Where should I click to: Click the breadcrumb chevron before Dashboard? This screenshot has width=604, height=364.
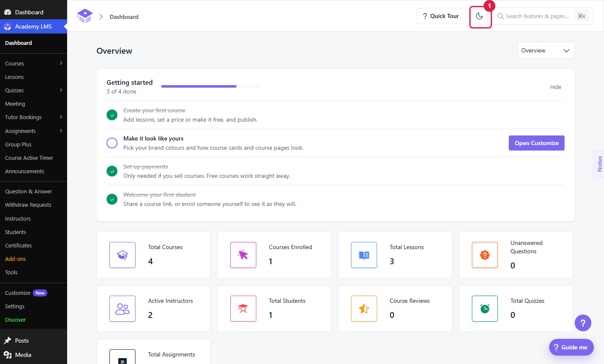click(x=101, y=17)
